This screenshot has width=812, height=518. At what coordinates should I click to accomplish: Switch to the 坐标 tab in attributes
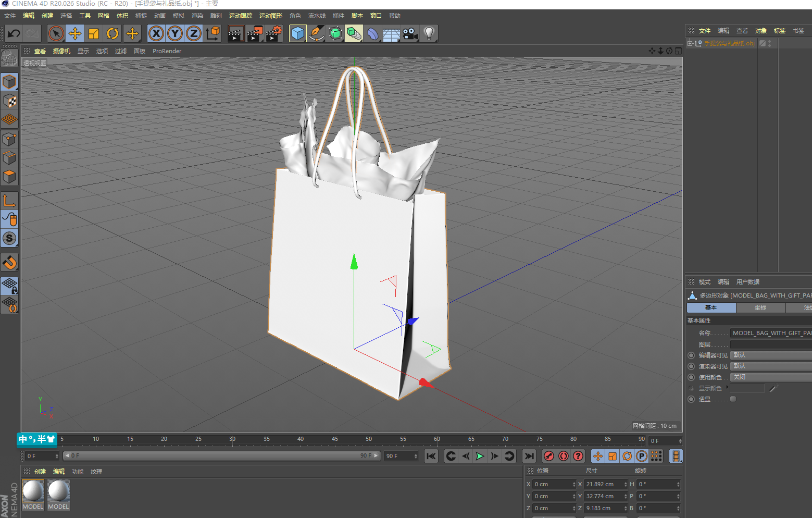pos(760,308)
